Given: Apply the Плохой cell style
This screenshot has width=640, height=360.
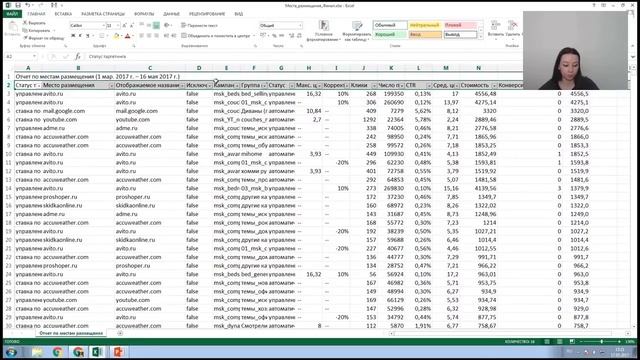Looking at the screenshot, I should tap(460, 25).
